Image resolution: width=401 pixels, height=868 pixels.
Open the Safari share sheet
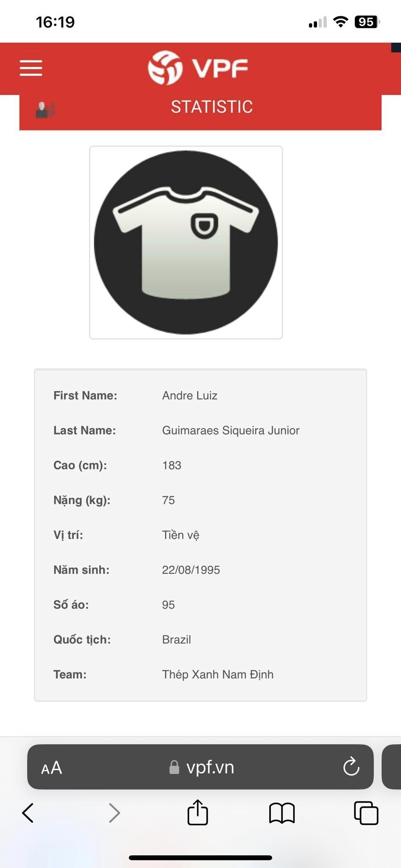[198, 812]
